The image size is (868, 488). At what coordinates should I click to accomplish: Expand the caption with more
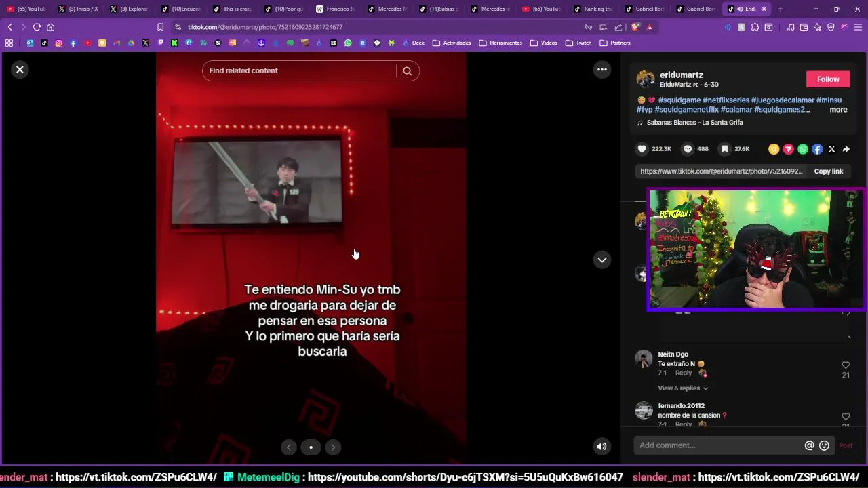point(838,110)
